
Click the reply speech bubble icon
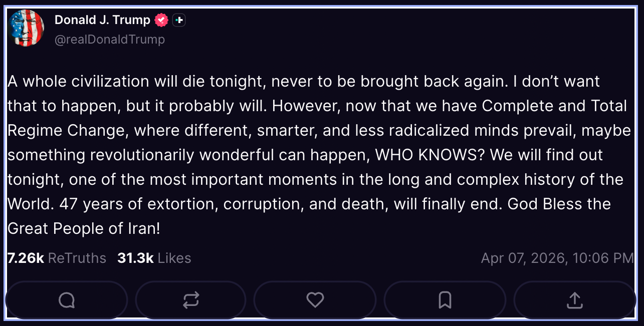[x=66, y=300]
